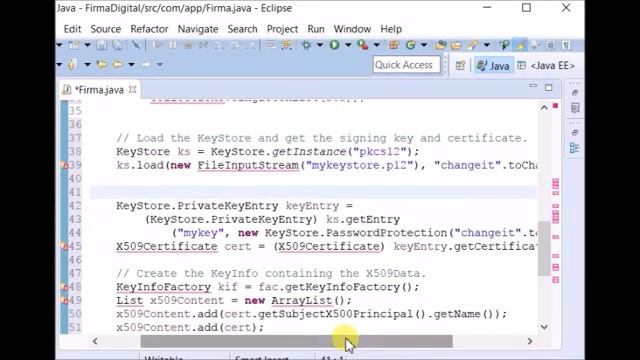The height and width of the screenshot is (360, 640).
Task: Click the Open Type icon
Action: tap(441, 45)
